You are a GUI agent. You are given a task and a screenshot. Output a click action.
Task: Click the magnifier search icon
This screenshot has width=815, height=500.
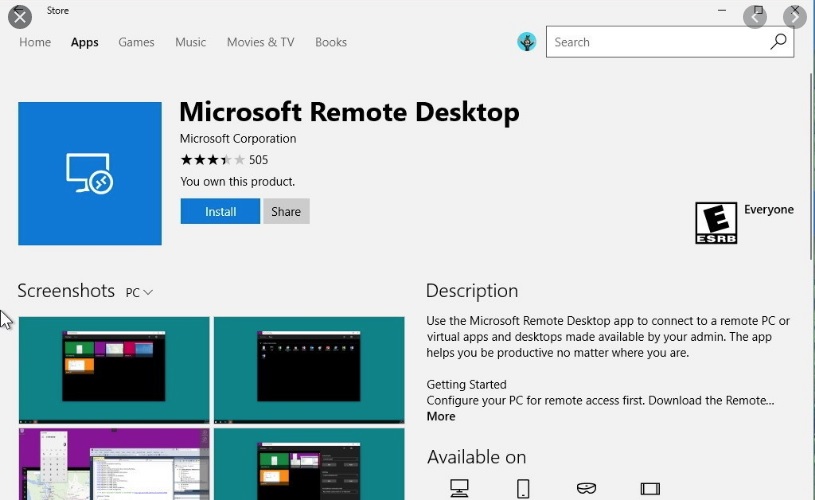[x=778, y=42]
